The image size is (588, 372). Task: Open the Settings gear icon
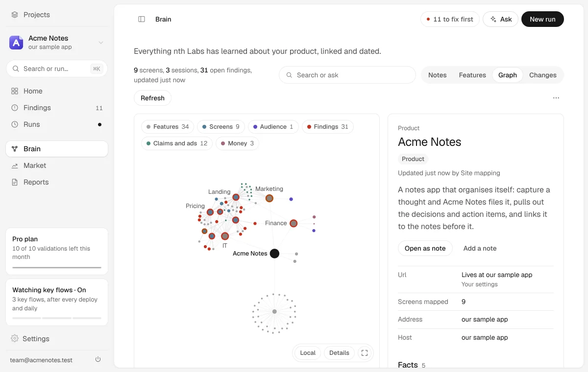(15, 339)
